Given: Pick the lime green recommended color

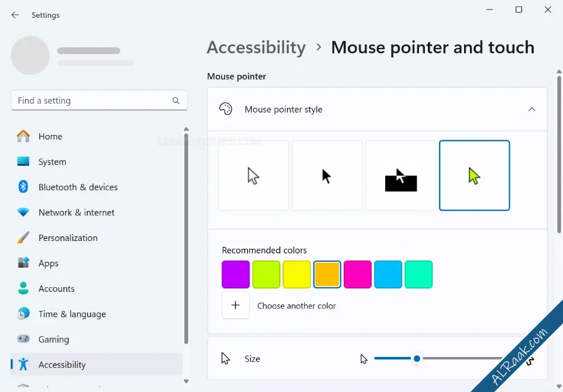Looking at the screenshot, I should pyautogui.click(x=266, y=274).
